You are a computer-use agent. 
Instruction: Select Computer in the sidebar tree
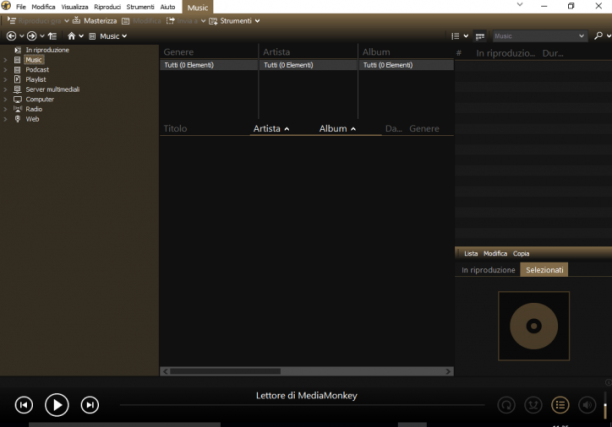pos(39,99)
